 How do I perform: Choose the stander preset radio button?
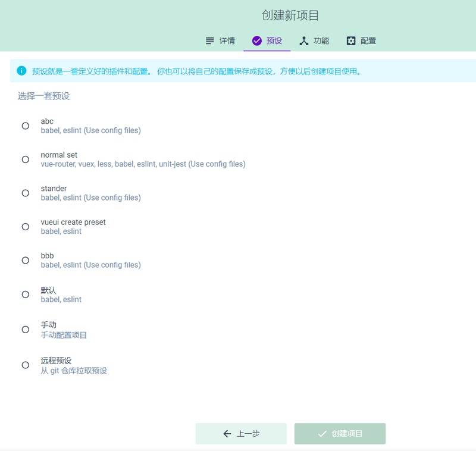click(26, 193)
